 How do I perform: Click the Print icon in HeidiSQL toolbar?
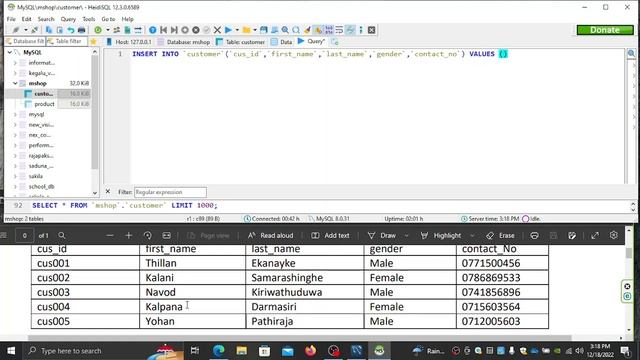[x=81, y=30]
